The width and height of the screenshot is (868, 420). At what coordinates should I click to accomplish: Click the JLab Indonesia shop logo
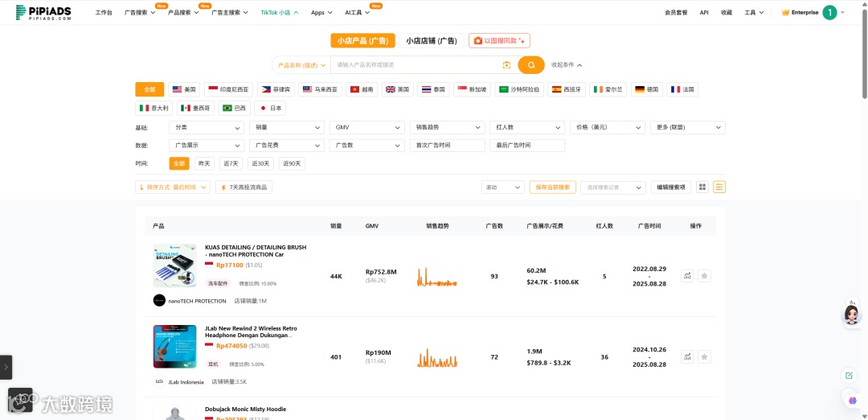(x=159, y=381)
